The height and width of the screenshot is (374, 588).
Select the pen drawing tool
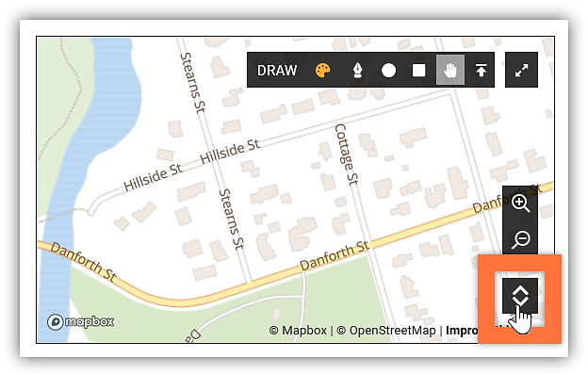358,70
